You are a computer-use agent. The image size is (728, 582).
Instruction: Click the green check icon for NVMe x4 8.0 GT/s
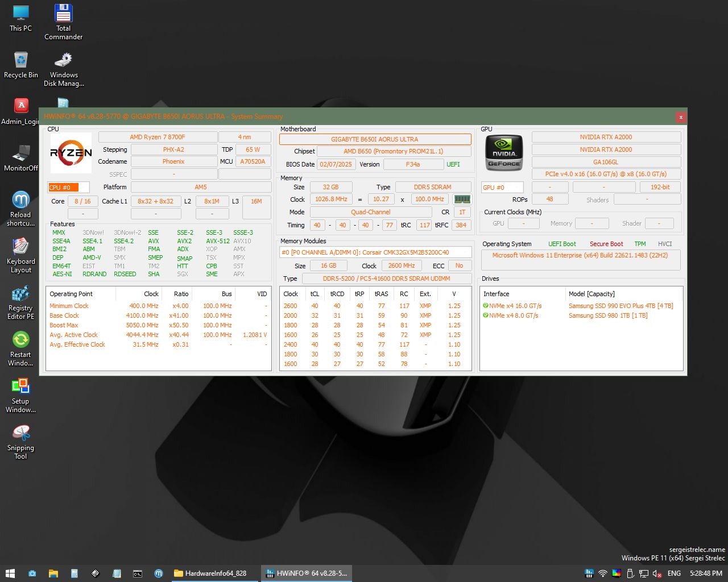[486, 315]
